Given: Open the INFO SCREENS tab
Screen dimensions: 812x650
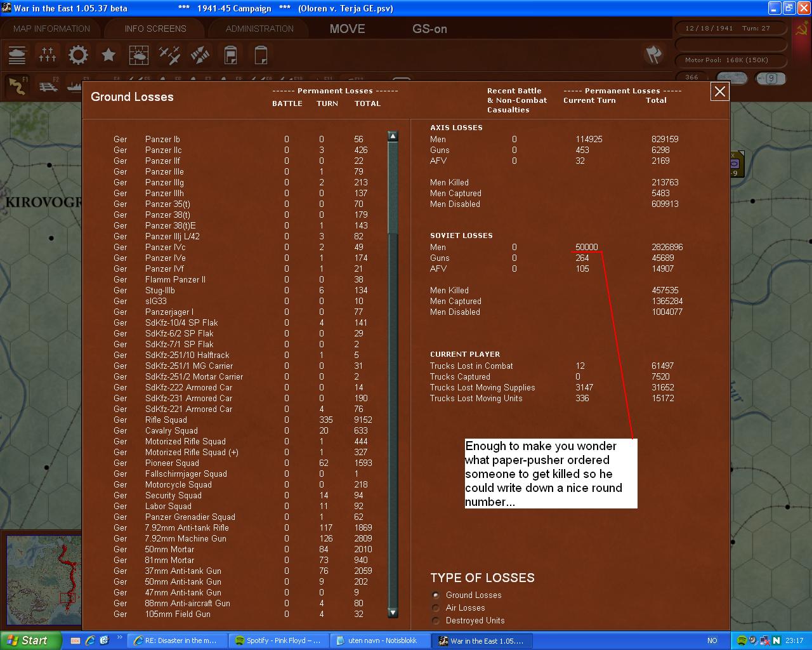Looking at the screenshot, I should coord(155,29).
